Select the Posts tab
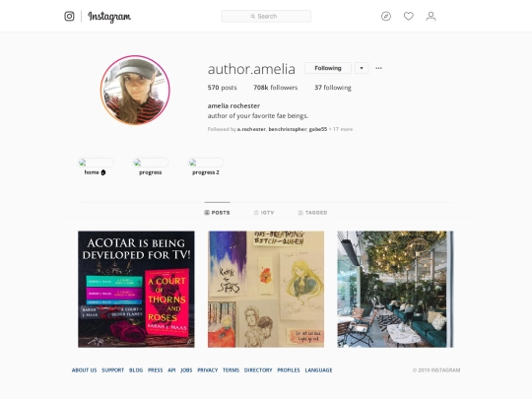The image size is (532, 399). pyautogui.click(x=217, y=213)
